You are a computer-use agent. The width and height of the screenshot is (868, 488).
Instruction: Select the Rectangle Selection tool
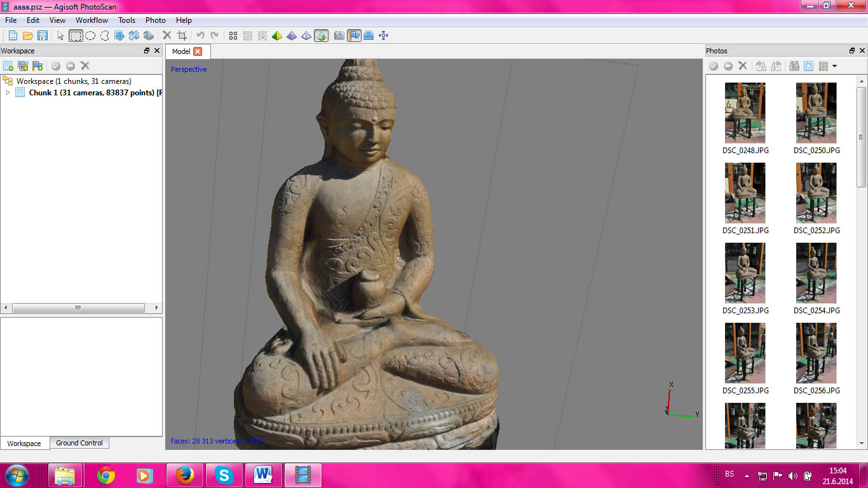click(76, 36)
